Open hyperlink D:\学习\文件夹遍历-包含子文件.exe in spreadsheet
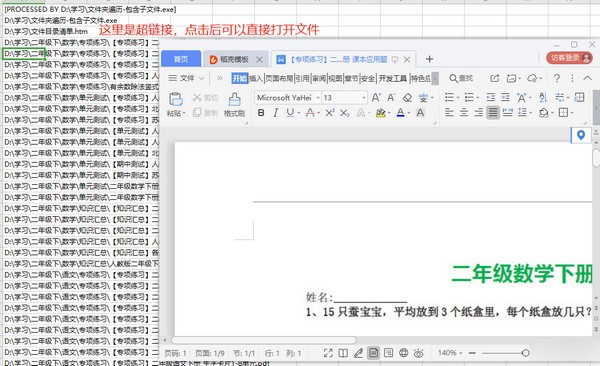The height and width of the screenshot is (366, 600). point(60,20)
